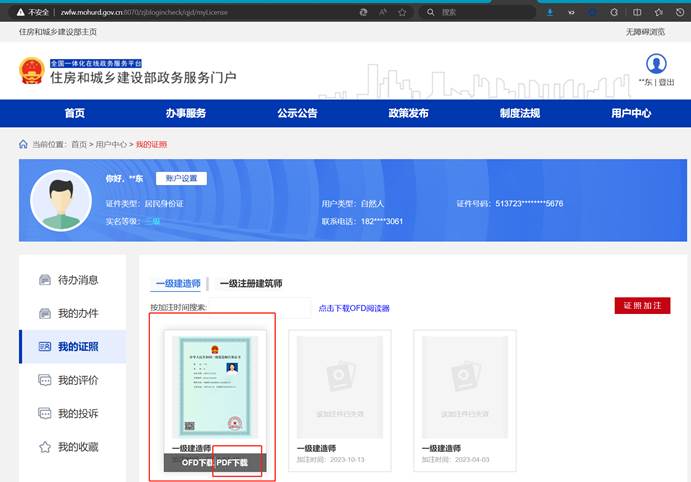Select the 一级建造师 tab
Screen dimensions: 691x482
178,284
